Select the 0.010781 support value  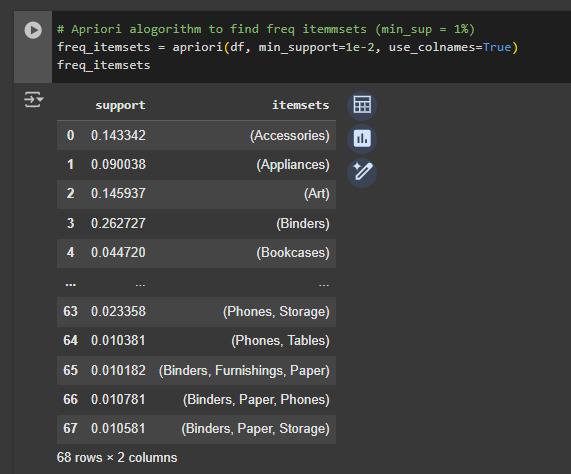pyautogui.click(x=118, y=399)
